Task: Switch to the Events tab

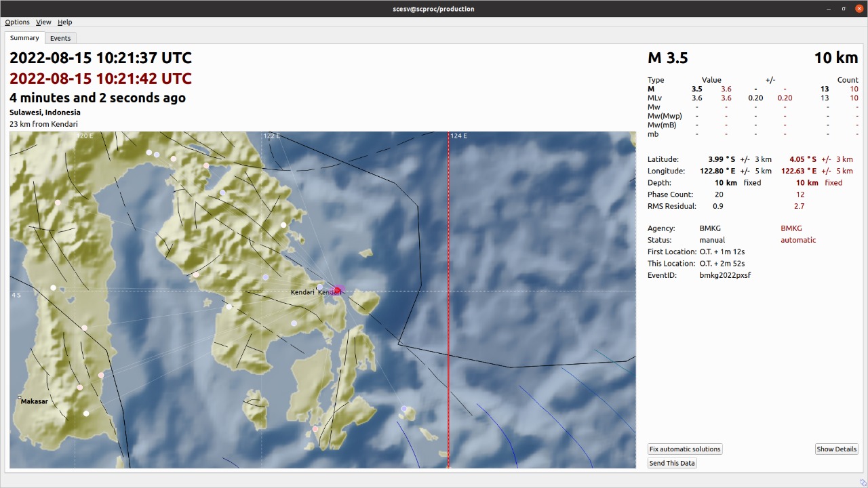Action: tap(60, 38)
